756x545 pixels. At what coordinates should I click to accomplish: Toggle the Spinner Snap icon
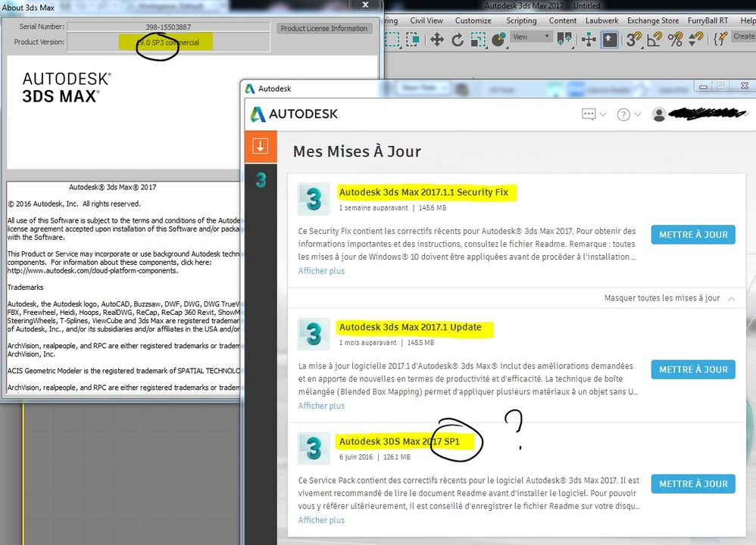tap(695, 39)
